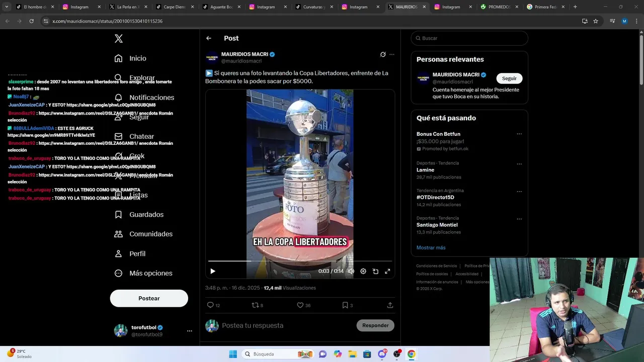Image resolution: width=644 pixels, height=362 pixels.
Task: Go to Perfil page
Action: click(130, 254)
